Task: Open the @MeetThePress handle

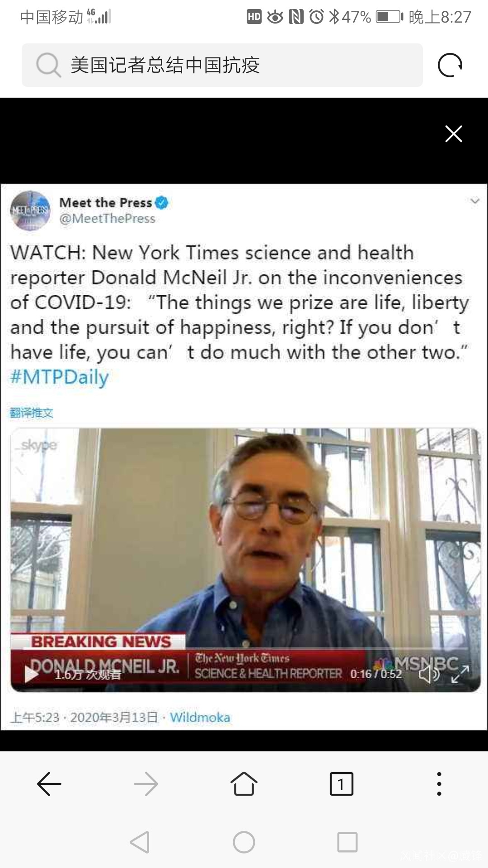Action: coord(108,219)
